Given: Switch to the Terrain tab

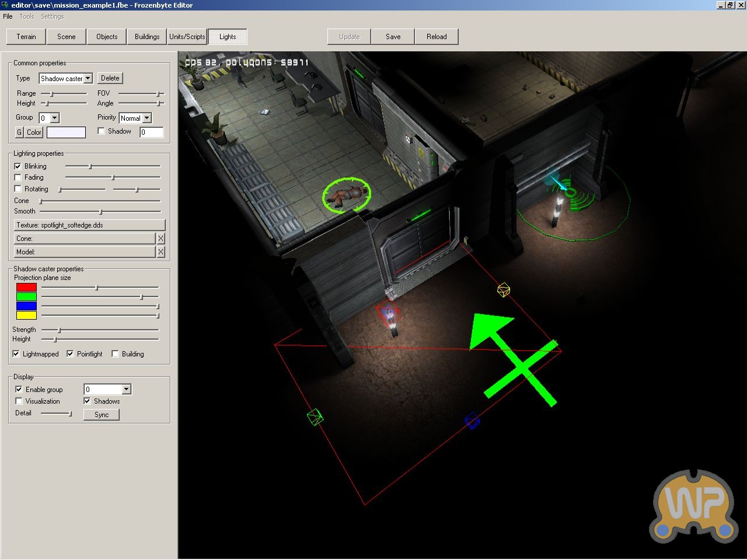Looking at the screenshot, I should coord(26,37).
